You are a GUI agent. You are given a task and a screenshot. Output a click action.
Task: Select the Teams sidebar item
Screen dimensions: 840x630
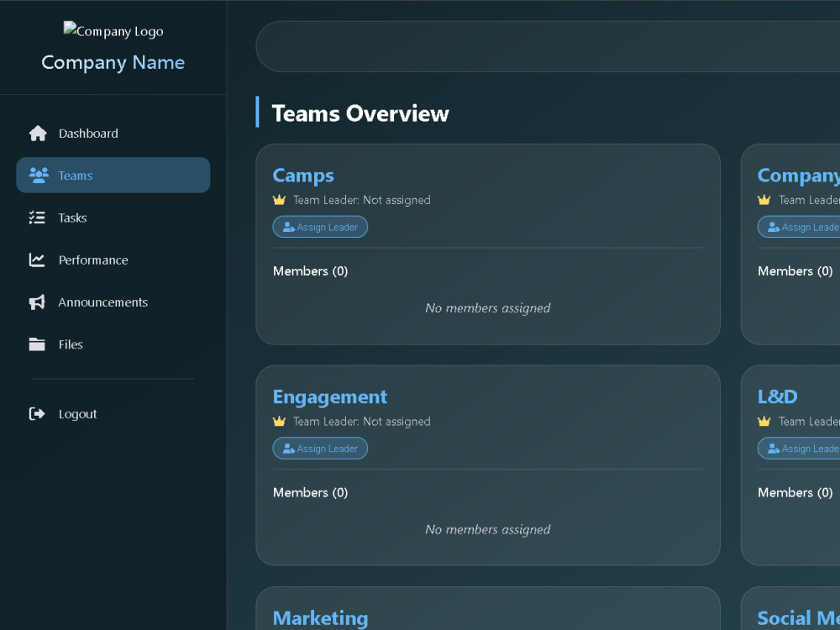(x=113, y=176)
